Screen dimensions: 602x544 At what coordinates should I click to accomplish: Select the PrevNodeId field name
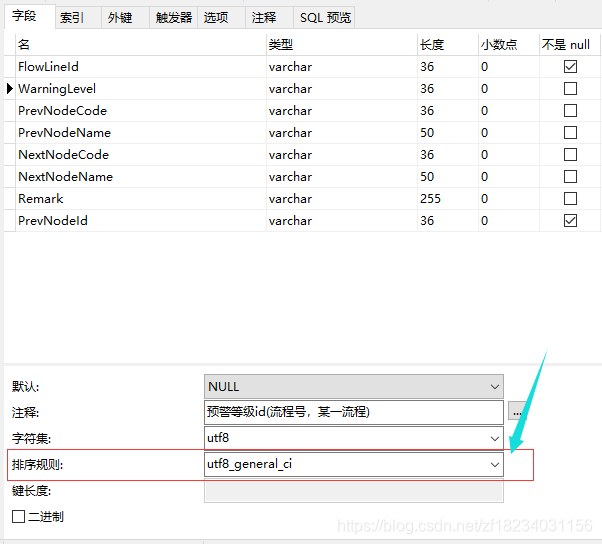[53, 220]
